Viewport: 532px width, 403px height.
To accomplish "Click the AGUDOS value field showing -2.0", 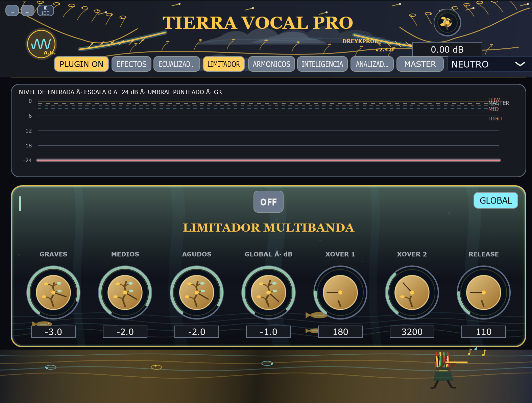I will [x=197, y=332].
